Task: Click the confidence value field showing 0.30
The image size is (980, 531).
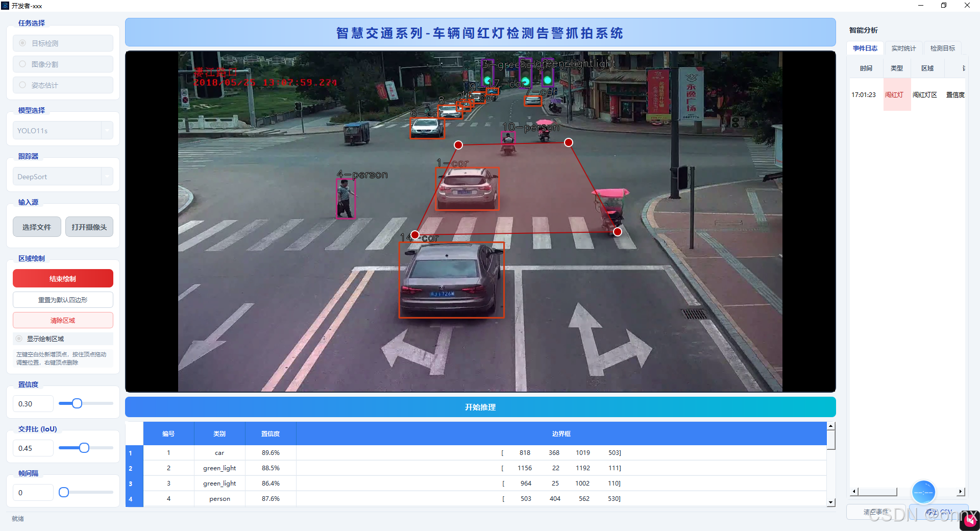Action: pyautogui.click(x=33, y=404)
